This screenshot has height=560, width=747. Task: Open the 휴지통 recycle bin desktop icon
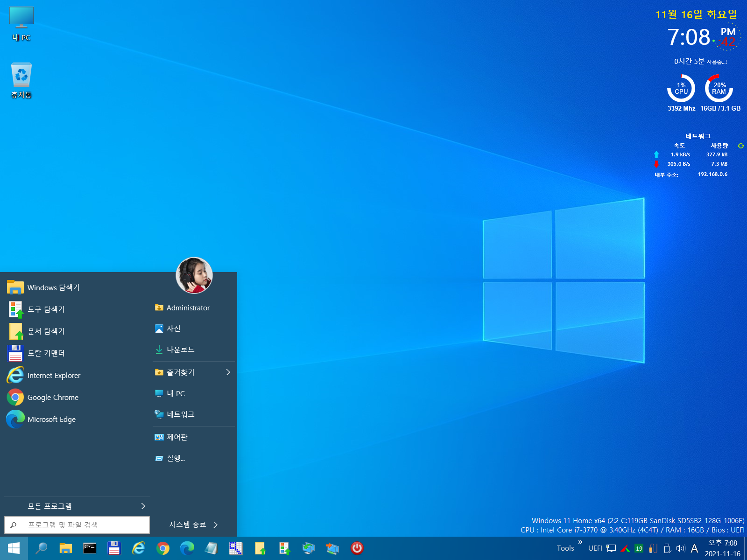[x=21, y=80]
